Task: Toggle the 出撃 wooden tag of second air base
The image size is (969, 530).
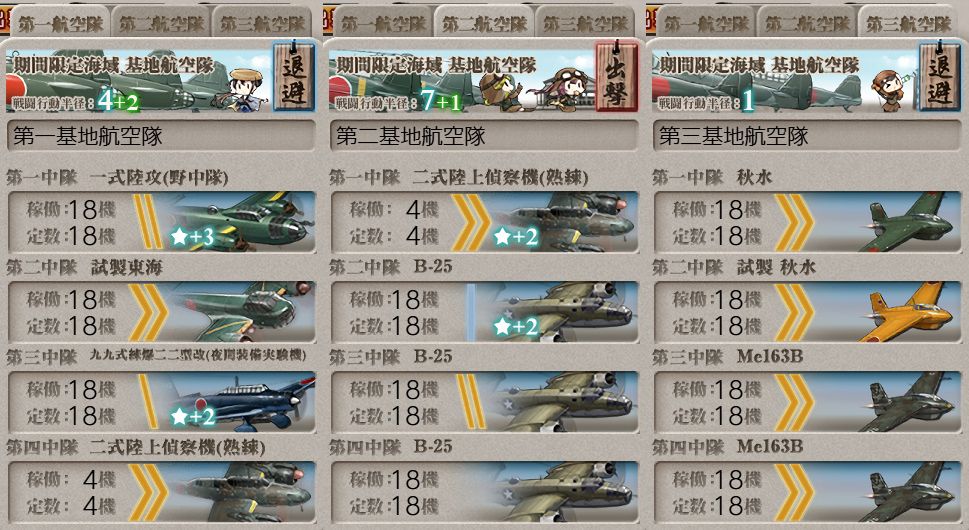Action: pyautogui.click(x=617, y=77)
